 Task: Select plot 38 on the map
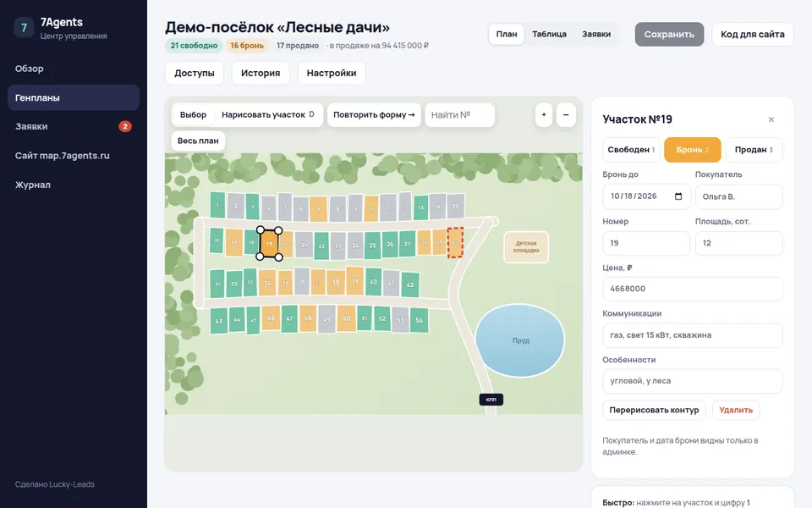pos(336,283)
